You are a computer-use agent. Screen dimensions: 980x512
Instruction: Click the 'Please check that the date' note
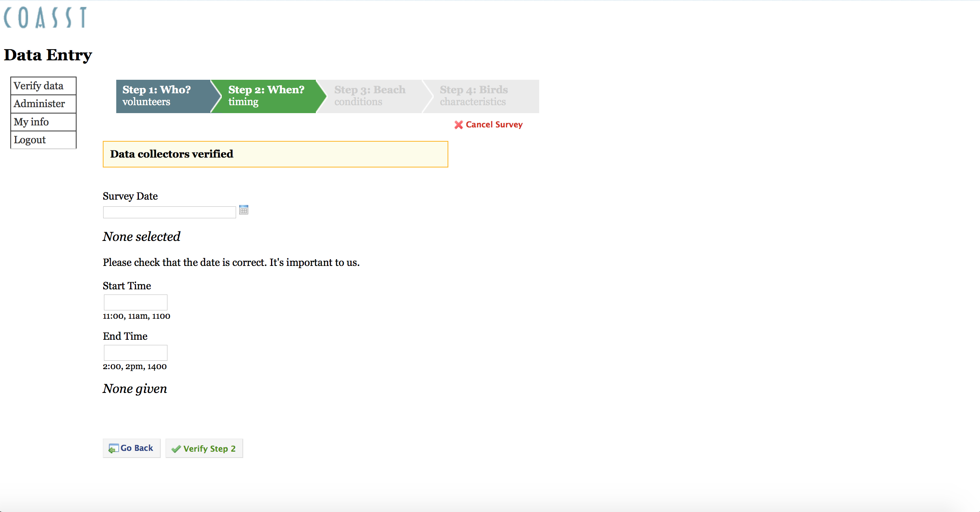click(231, 262)
